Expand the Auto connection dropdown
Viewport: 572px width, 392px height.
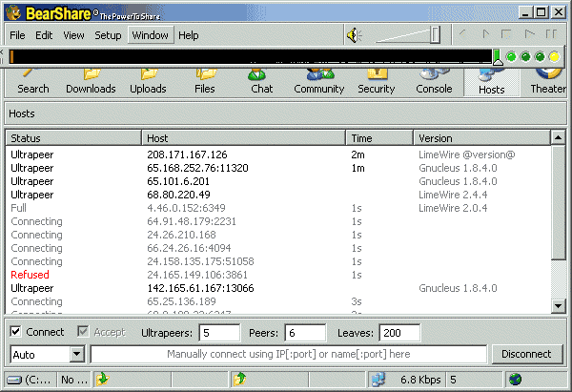pos(77,354)
